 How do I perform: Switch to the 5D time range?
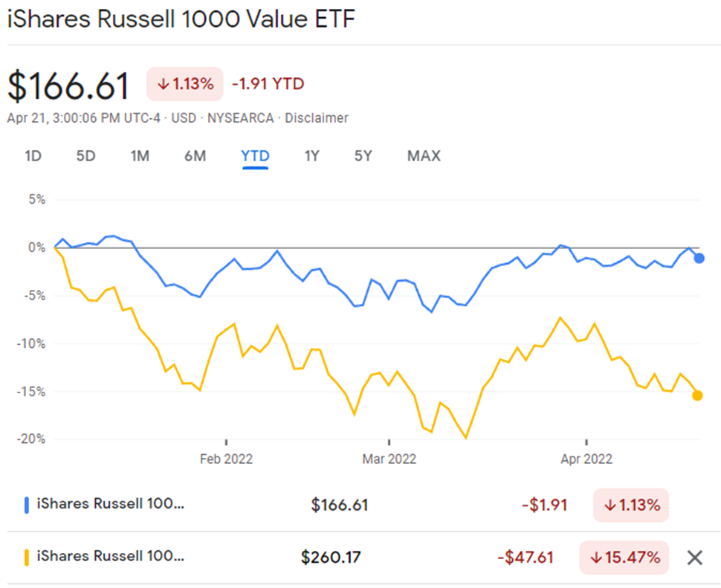click(86, 156)
